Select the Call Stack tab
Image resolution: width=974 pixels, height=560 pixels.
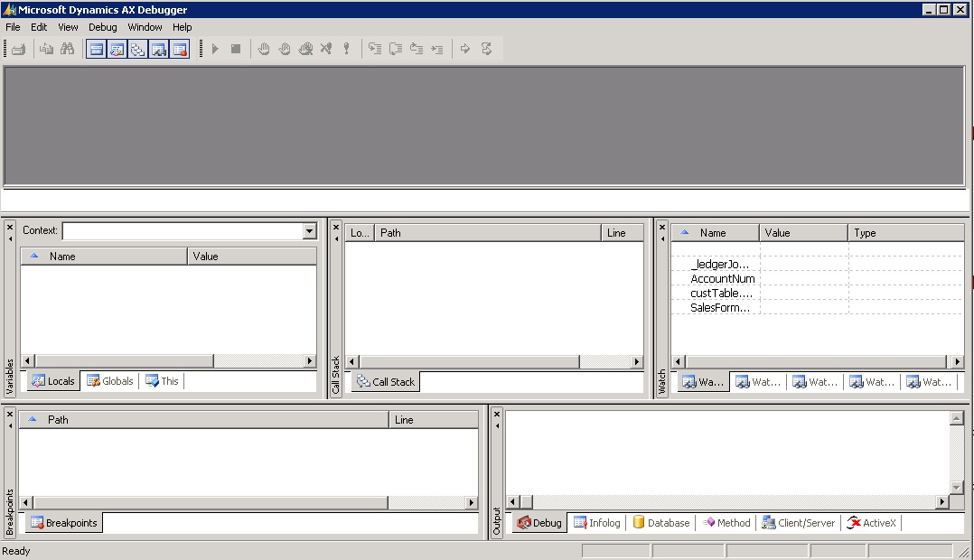(386, 382)
